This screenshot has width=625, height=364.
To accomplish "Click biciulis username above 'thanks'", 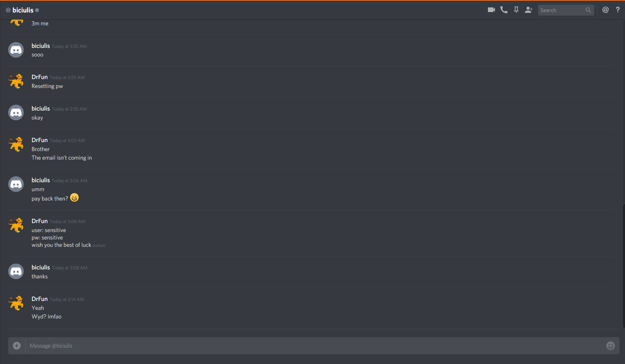I will click(41, 267).
